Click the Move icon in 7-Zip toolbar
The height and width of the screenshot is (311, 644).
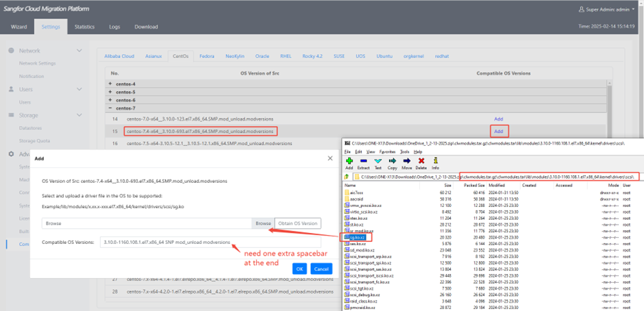(x=406, y=161)
